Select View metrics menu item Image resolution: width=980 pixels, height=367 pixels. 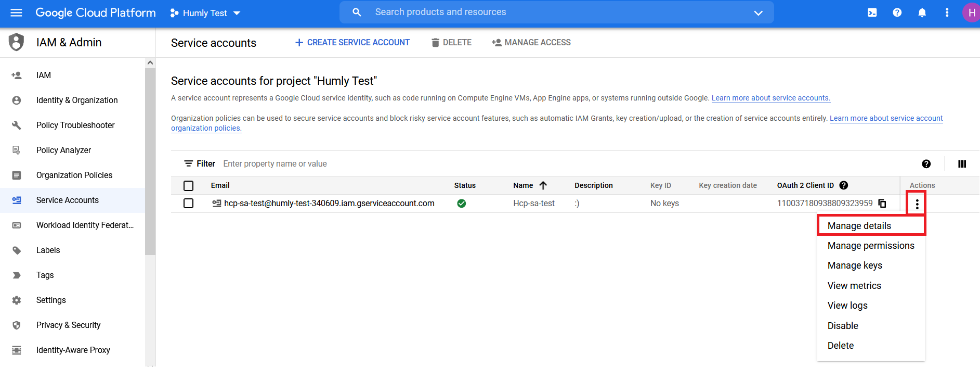tap(871, 286)
